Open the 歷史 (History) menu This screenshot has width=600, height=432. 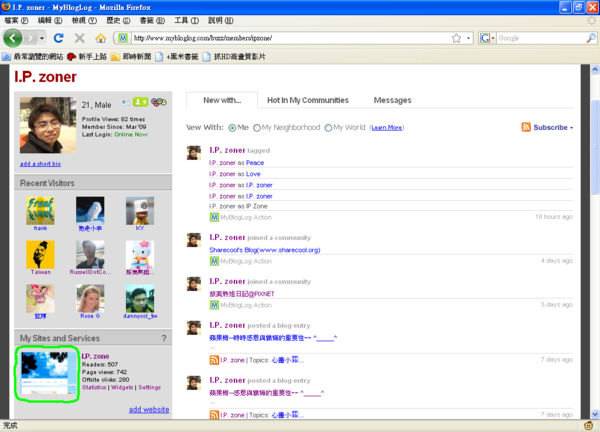click(118, 20)
